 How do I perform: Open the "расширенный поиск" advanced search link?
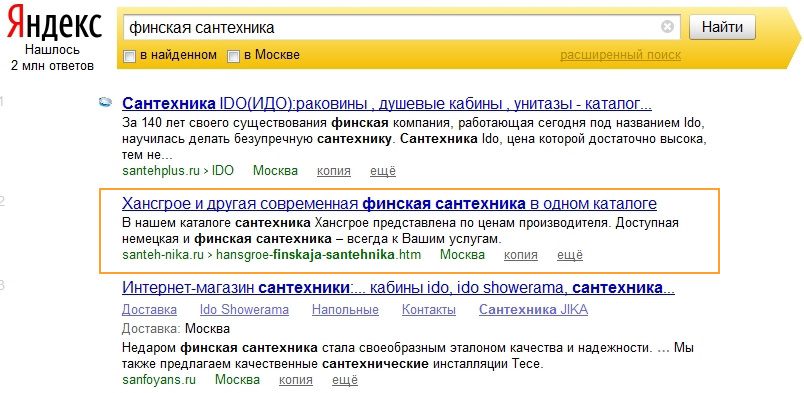pos(620,55)
